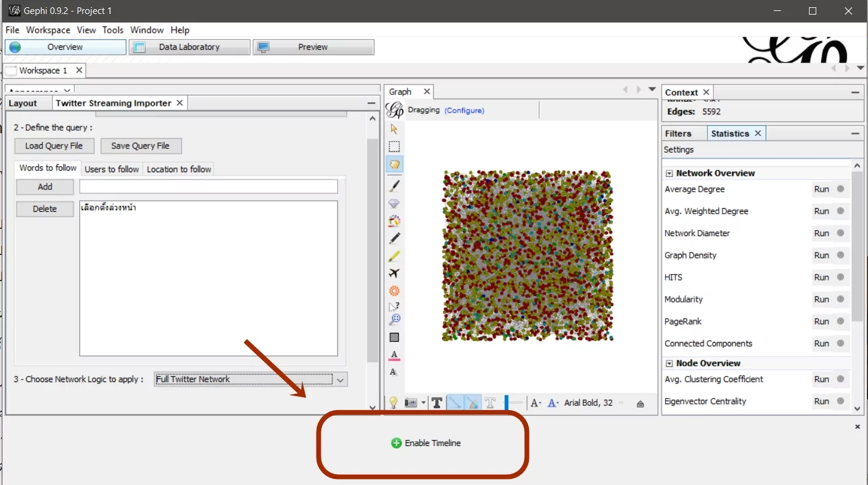Screen dimensions: 868x485
Task: Switch to the Layout tab
Action: [23, 103]
